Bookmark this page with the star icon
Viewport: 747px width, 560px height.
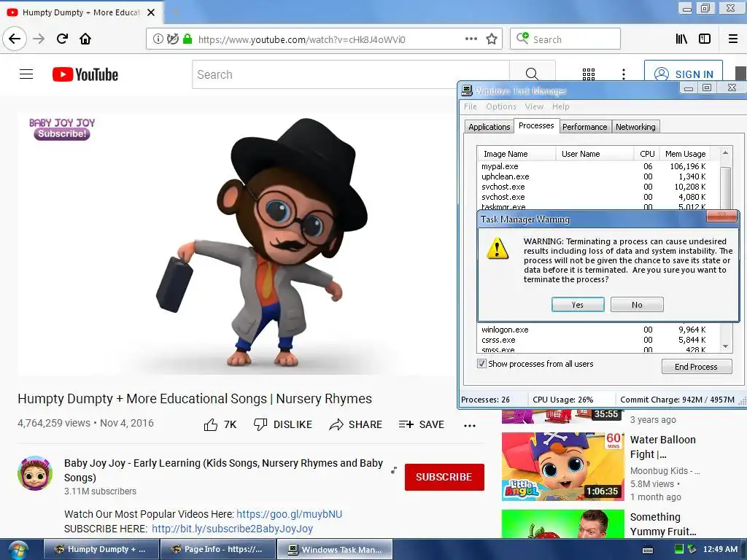[492, 39]
